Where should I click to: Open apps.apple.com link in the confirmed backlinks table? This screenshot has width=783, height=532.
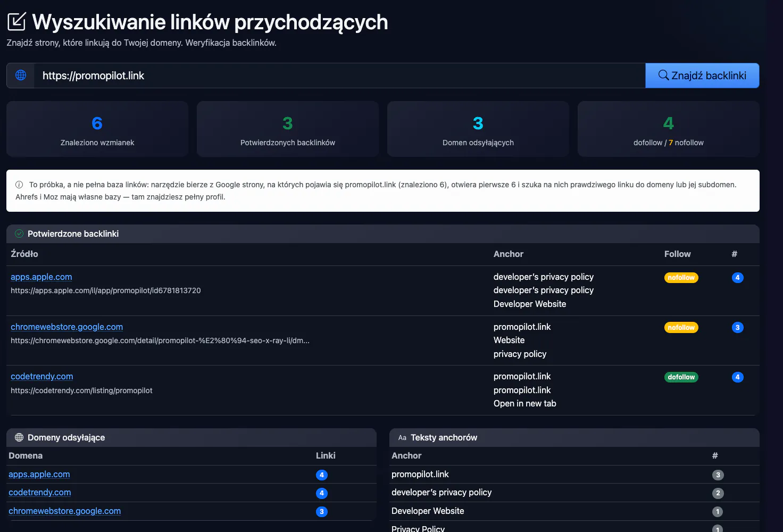pyautogui.click(x=41, y=277)
